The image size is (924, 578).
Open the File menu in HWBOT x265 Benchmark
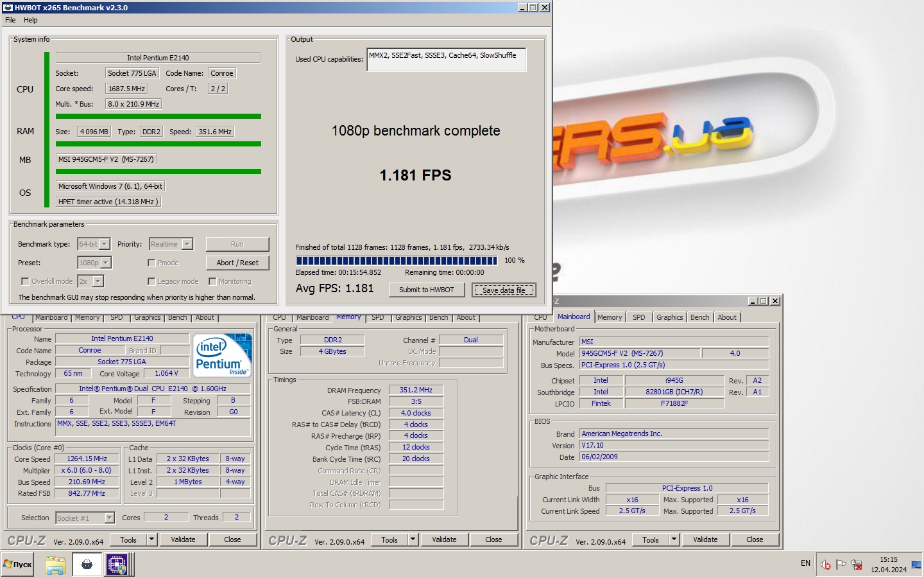click(10, 20)
